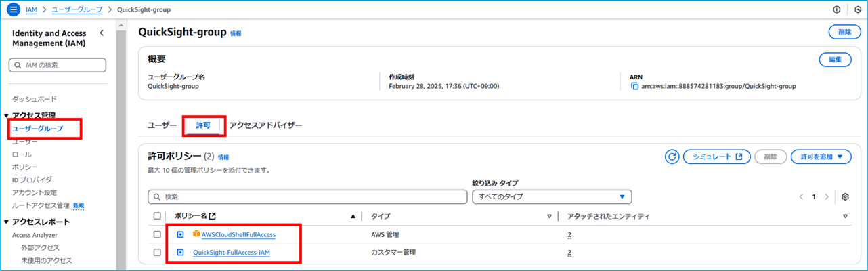Go to previous page of policies
The height and width of the screenshot is (271, 868).
point(801,197)
